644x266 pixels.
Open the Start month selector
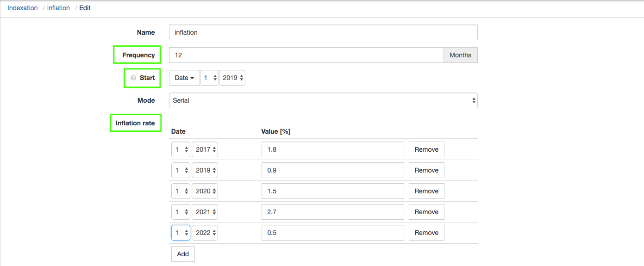click(209, 78)
